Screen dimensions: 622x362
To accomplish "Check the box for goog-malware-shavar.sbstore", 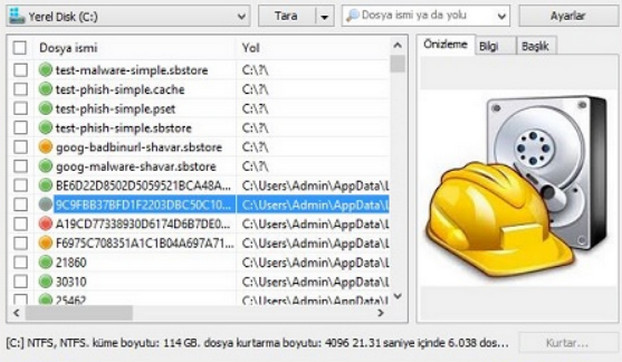I will [x=21, y=166].
